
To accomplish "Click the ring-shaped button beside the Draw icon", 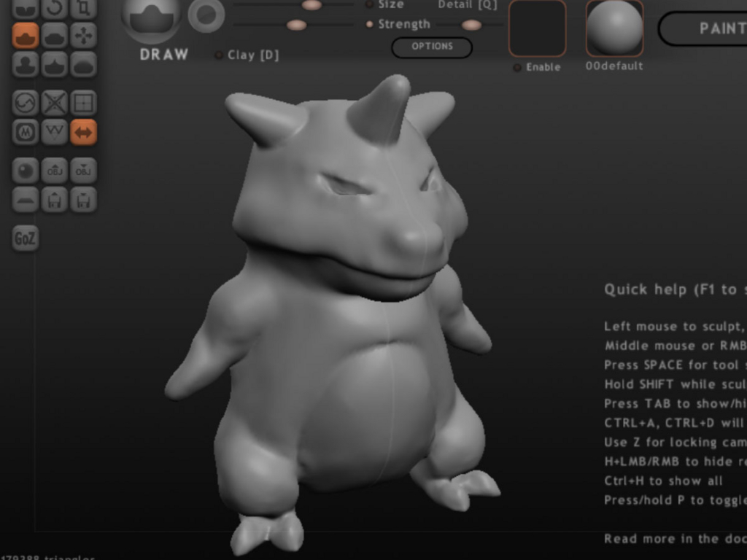I will pos(206,15).
